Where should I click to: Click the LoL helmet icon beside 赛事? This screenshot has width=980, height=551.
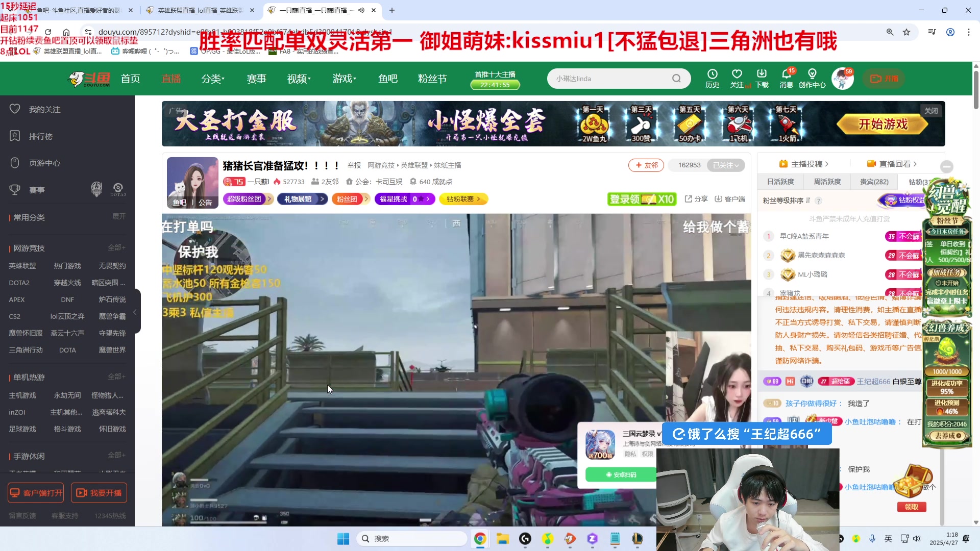[96, 189]
